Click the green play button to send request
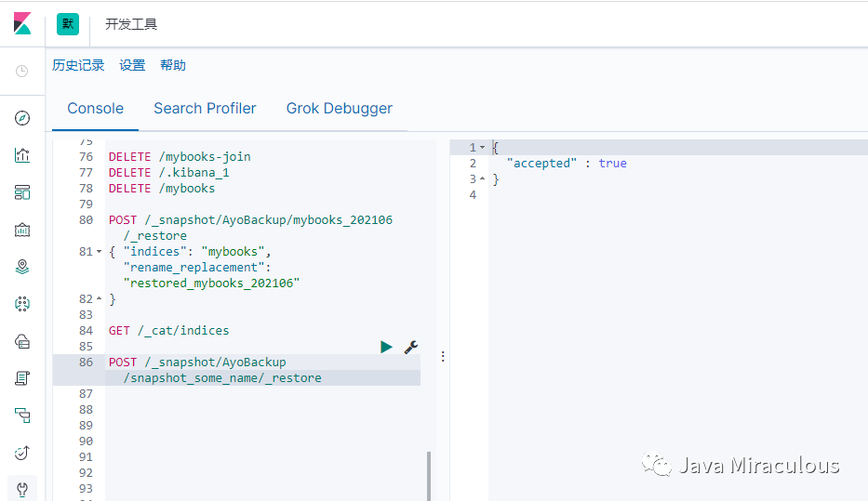868x501 pixels. (386, 347)
